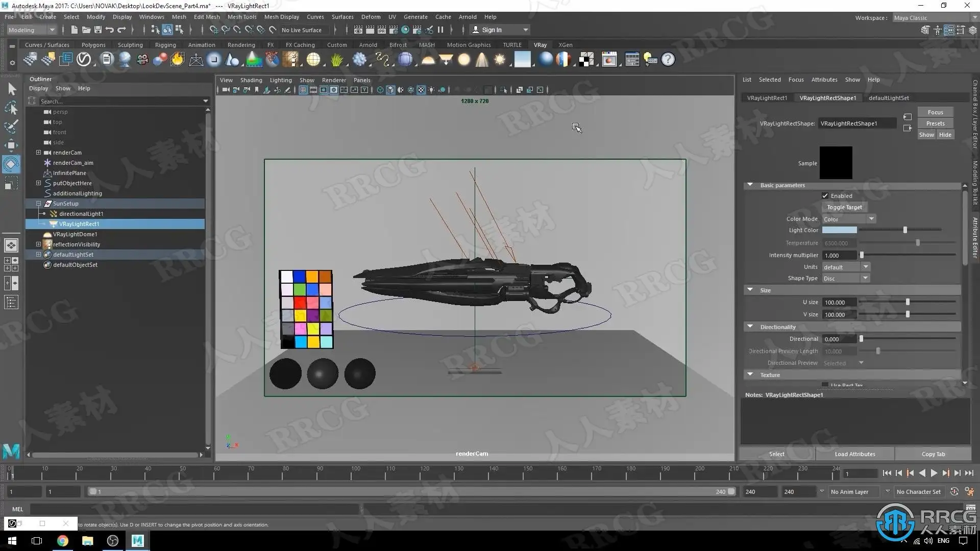Collapse the Directionality section
Image resolution: width=980 pixels, height=551 pixels.
pos(750,327)
